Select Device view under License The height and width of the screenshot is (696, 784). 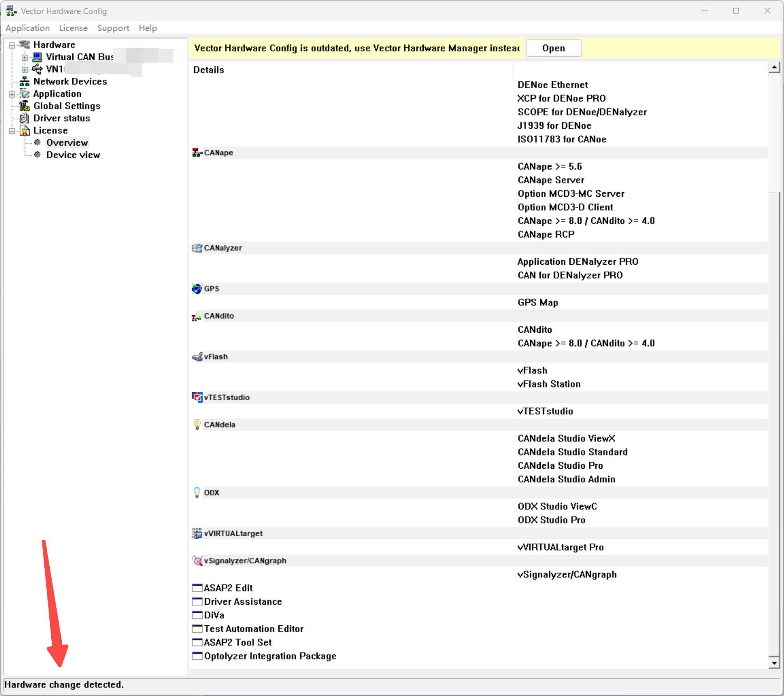click(x=73, y=155)
